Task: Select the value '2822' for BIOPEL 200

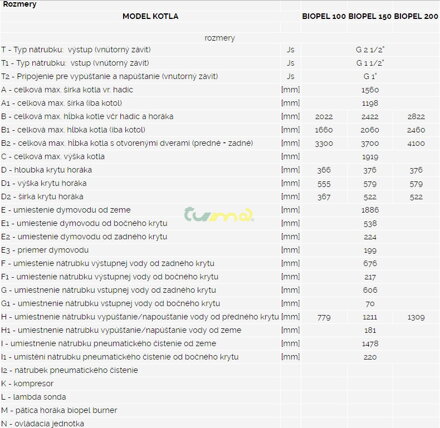Action: tap(416, 117)
